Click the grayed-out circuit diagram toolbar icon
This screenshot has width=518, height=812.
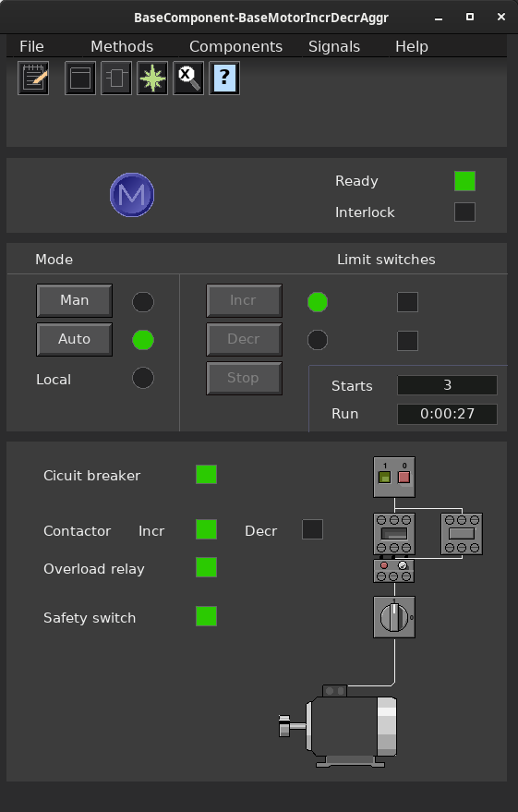116,79
